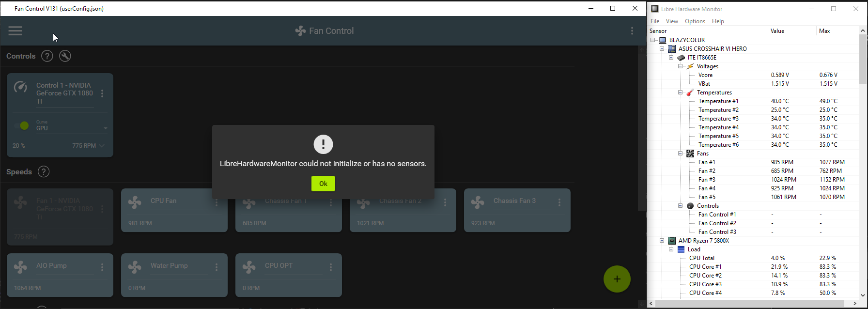
Task: Collapse the BLAZYCOEUR tree node
Action: tap(653, 40)
